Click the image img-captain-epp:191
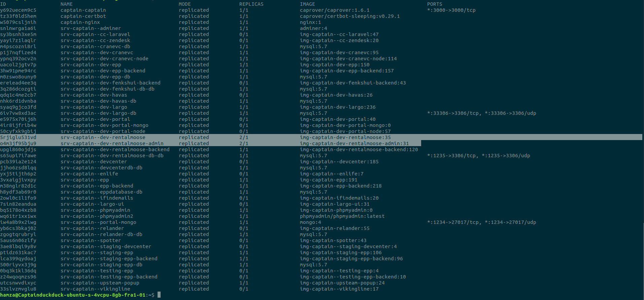The width and height of the screenshot is (644, 300). [x=329, y=180]
